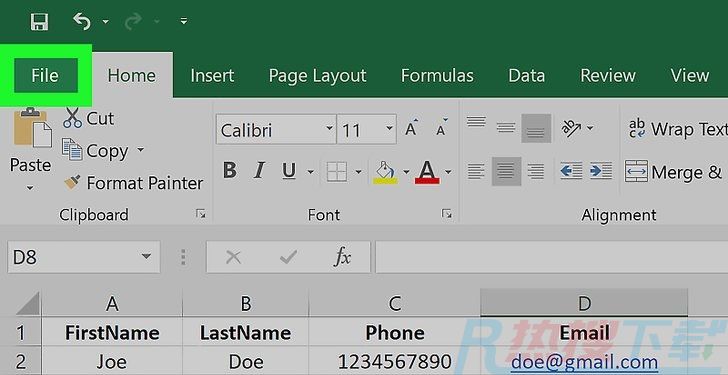Open the Name Box dropdown arrow
The width and height of the screenshot is (728, 375).
[x=146, y=256]
